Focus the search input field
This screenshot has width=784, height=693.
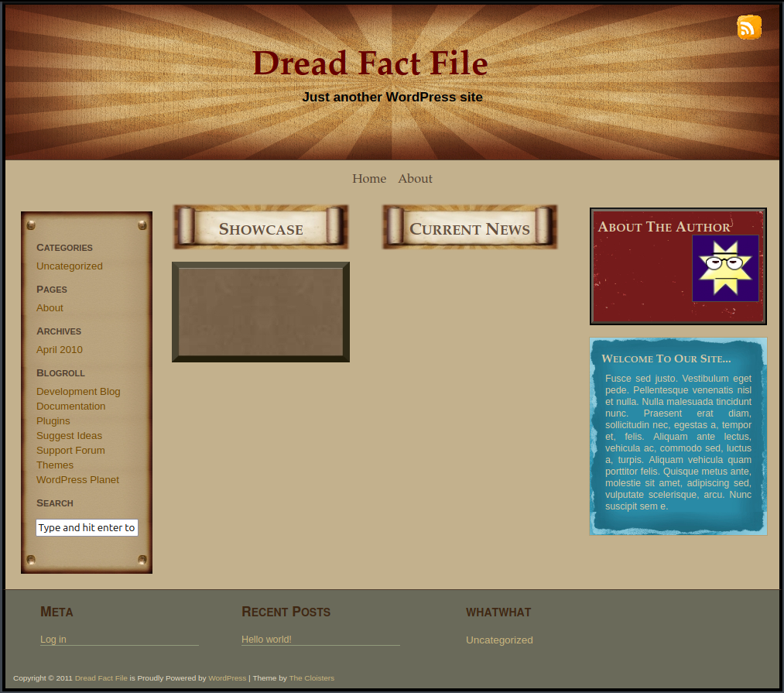pyautogui.click(x=87, y=527)
